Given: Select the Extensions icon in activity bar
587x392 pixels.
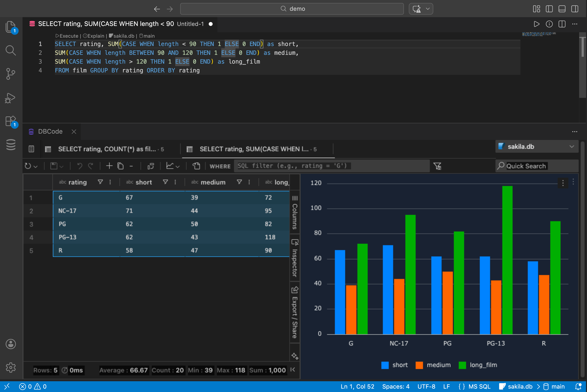Looking at the screenshot, I should (x=11, y=121).
